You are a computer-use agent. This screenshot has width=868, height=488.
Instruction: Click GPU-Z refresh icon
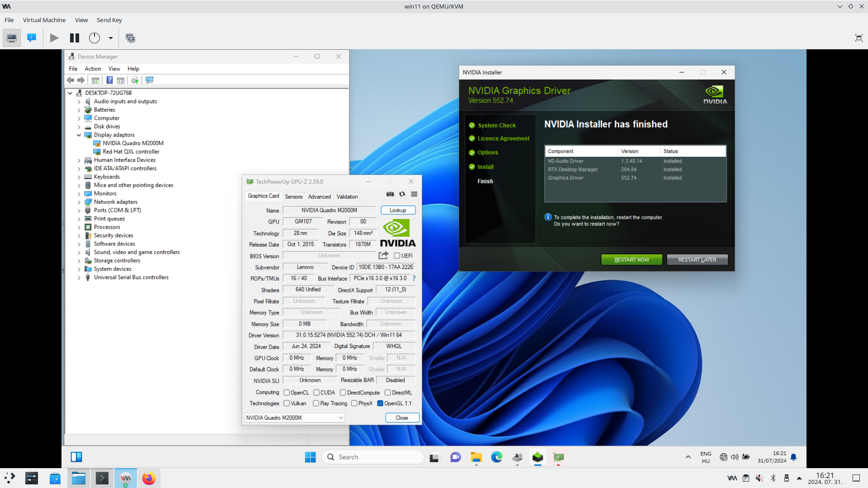coord(402,194)
